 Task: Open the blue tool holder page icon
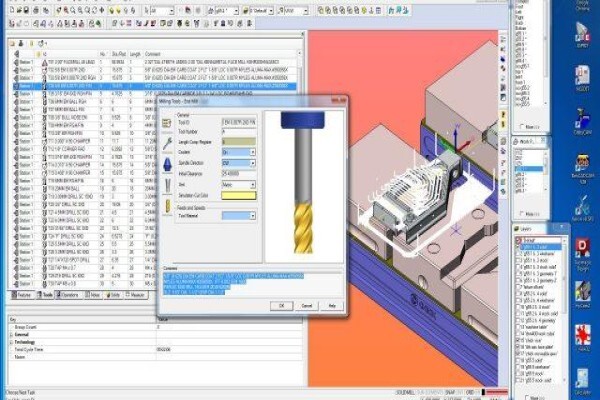click(x=167, y=165)
